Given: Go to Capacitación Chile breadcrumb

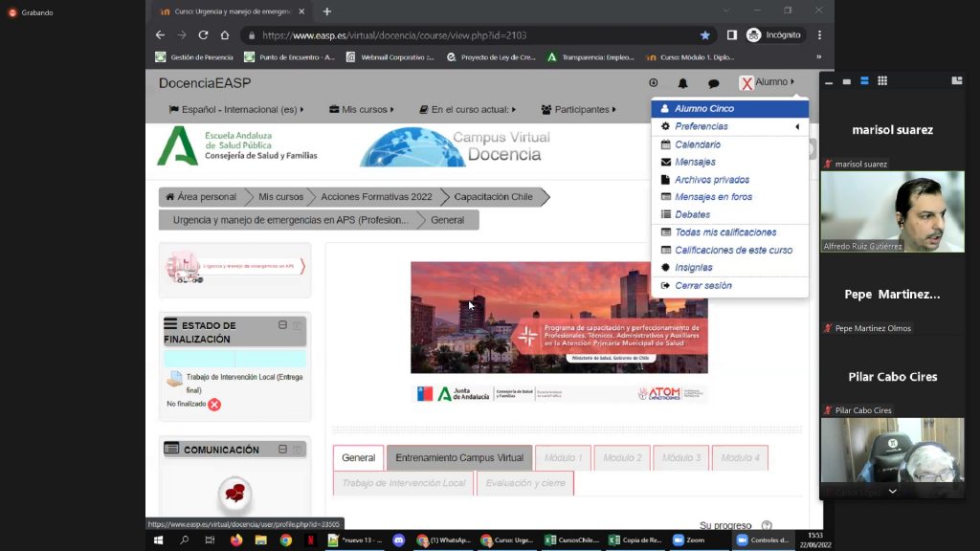Looking at the screenshot, I should 493,197.
